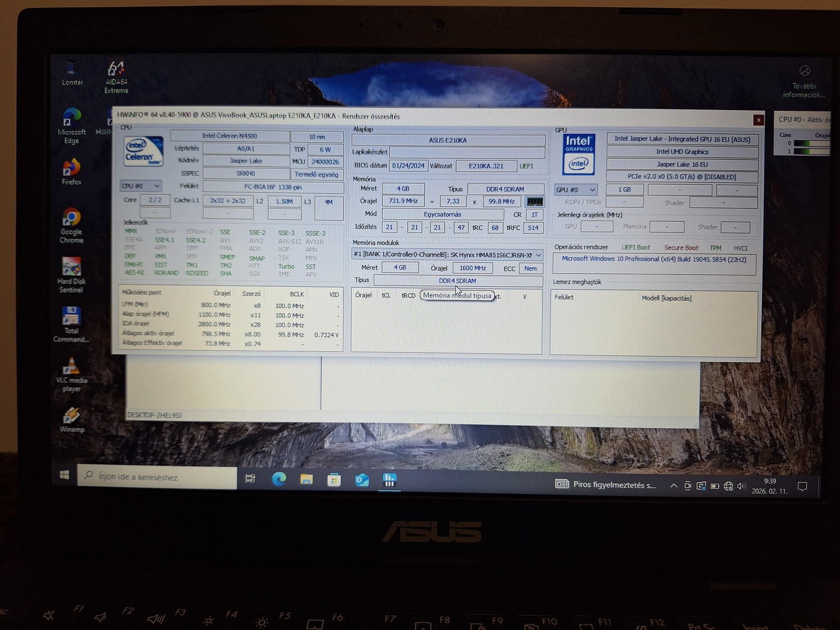840x630 pixels.
Task: Open the notification center icon
Action: point(802,486)
